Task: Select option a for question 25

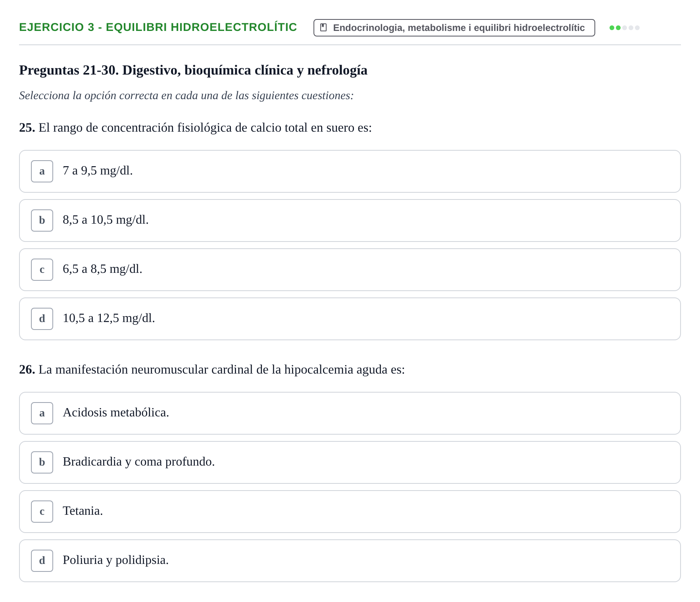Action: [350, 171]
